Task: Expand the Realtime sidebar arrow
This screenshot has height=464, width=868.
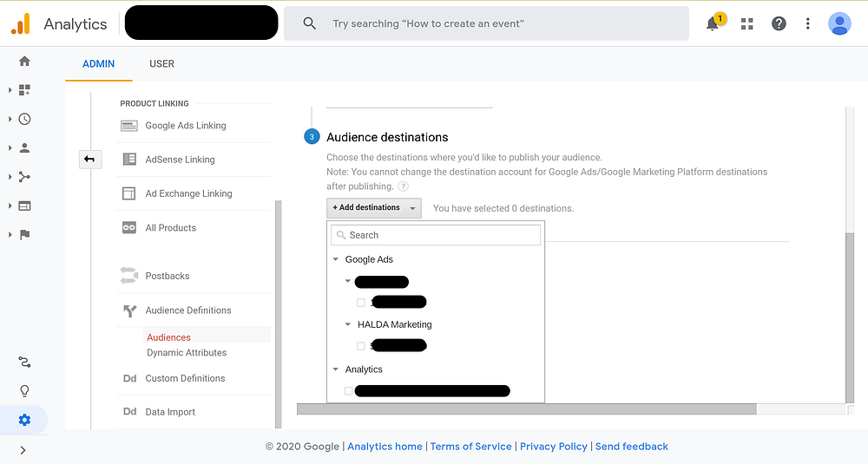Action: coord(10,119)
